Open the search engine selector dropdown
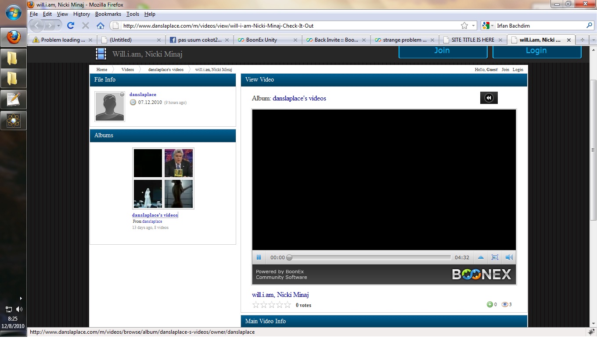 click(x=488, y=25)
